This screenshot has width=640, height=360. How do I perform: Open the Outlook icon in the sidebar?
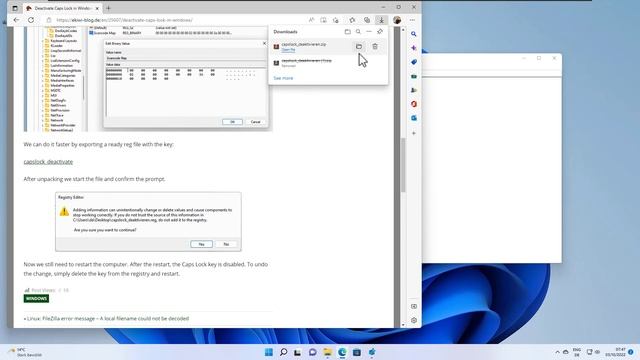pyautogui.click(x=414, y=118)
